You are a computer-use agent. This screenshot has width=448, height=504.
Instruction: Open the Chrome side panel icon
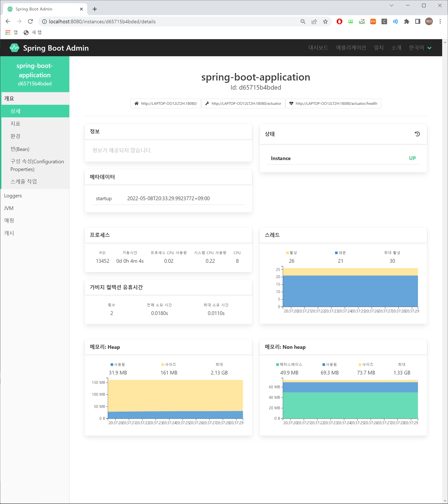click(x=417, y=22)
